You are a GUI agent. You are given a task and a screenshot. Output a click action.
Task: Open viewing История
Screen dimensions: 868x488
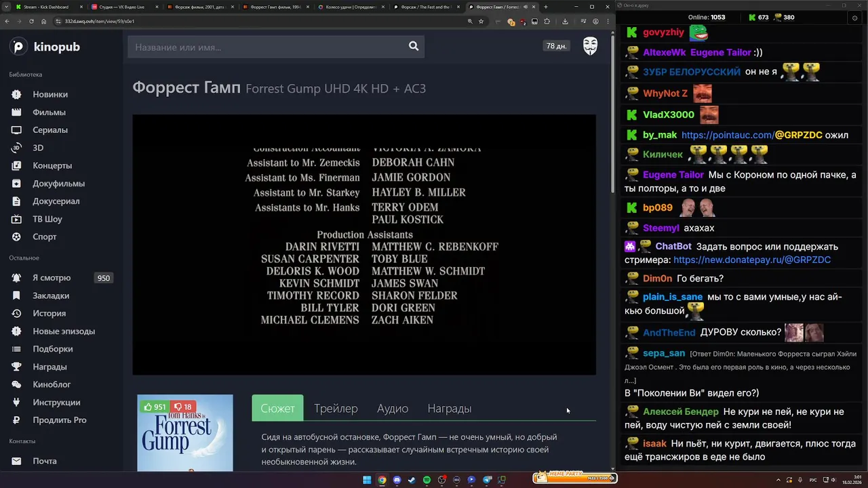point(50,313)
